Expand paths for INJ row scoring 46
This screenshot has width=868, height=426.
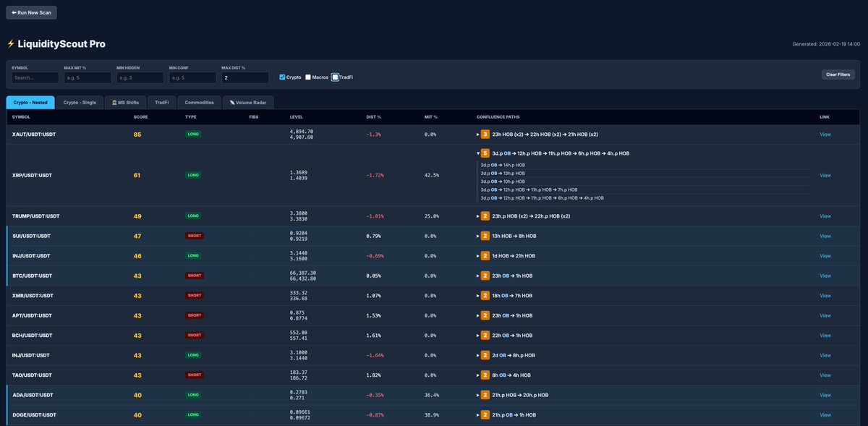tap(477, 256)
